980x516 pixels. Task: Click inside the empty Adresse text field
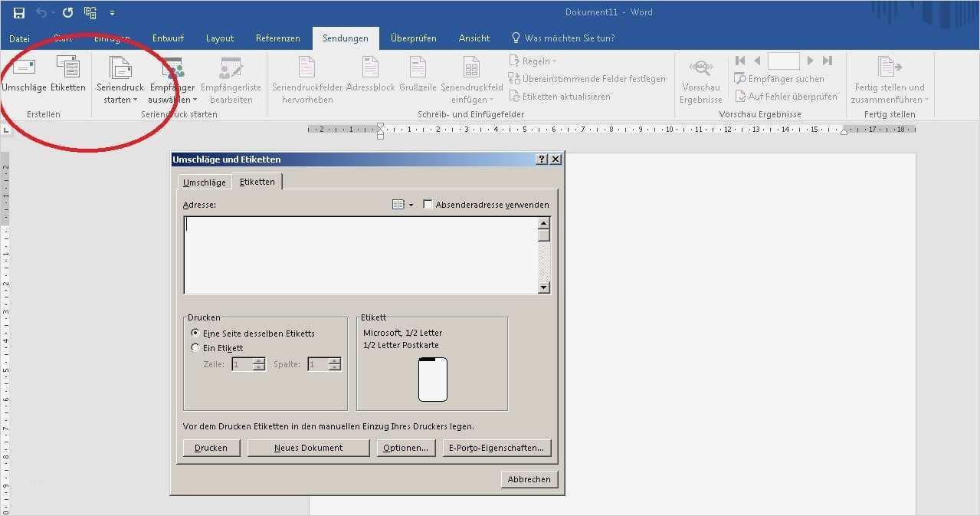click(360, 253)
